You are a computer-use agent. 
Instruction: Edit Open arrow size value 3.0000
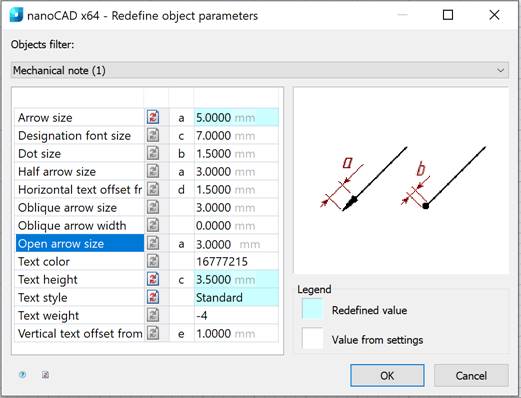point(236,244)
